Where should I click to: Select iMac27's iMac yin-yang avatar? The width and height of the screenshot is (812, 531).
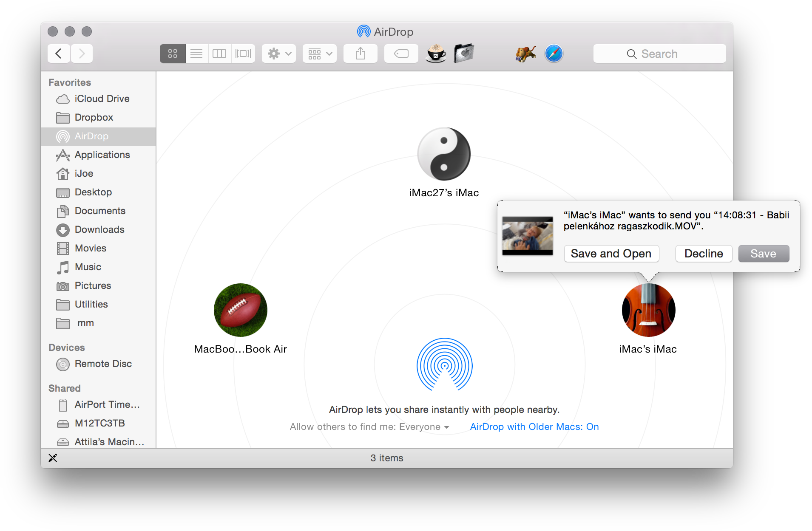(x=444, y=154)
